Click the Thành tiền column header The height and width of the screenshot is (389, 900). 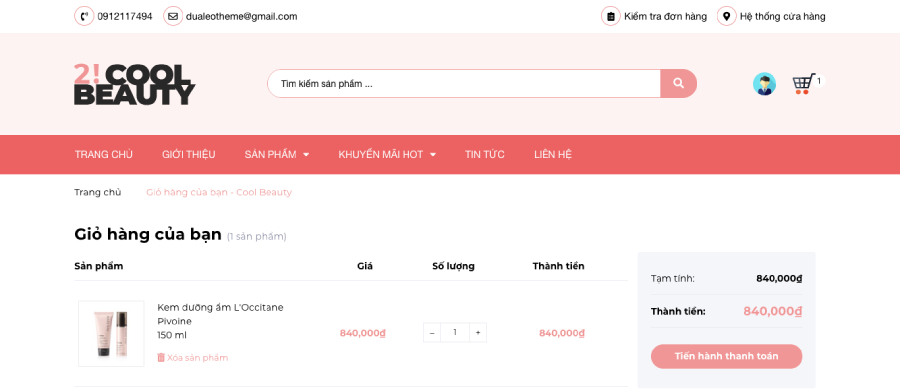tap(558, 266)
